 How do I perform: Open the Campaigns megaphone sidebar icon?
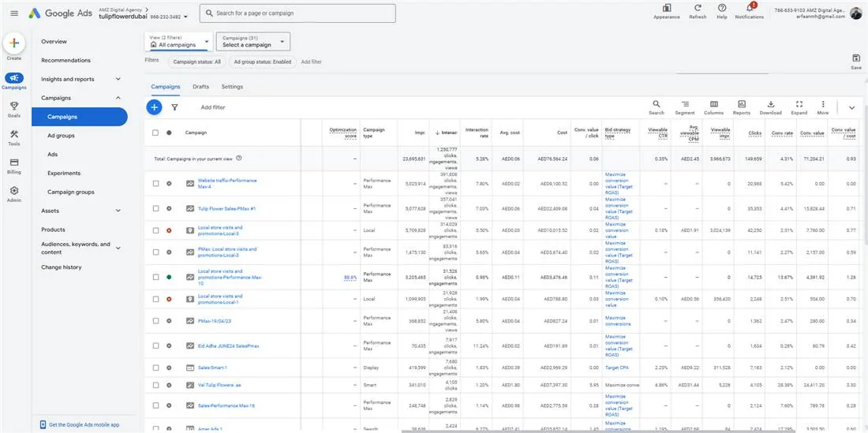pyautogui.click(x=14, y=78)
